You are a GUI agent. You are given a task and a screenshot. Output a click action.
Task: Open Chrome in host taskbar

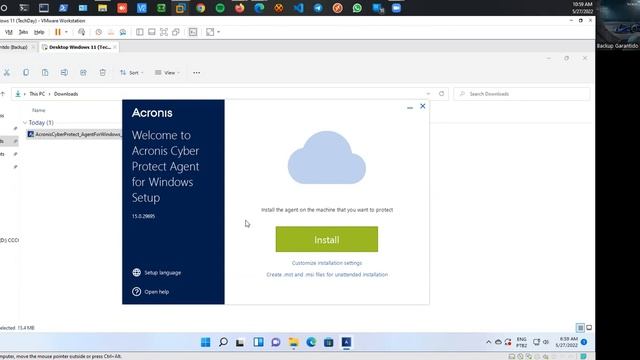pos(200,8)
